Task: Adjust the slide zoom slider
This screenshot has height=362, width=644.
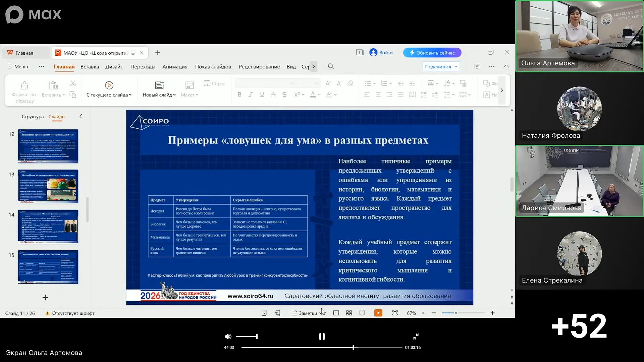Action: (x=463, y=313)
